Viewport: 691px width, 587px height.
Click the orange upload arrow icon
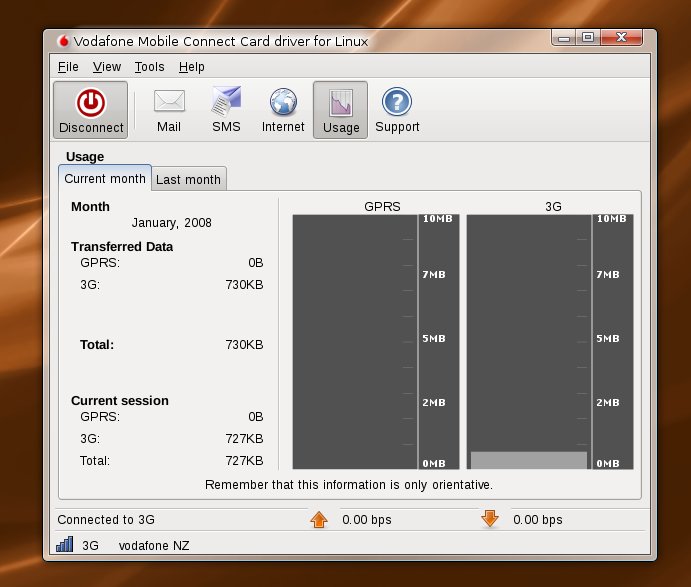[319, 520]
